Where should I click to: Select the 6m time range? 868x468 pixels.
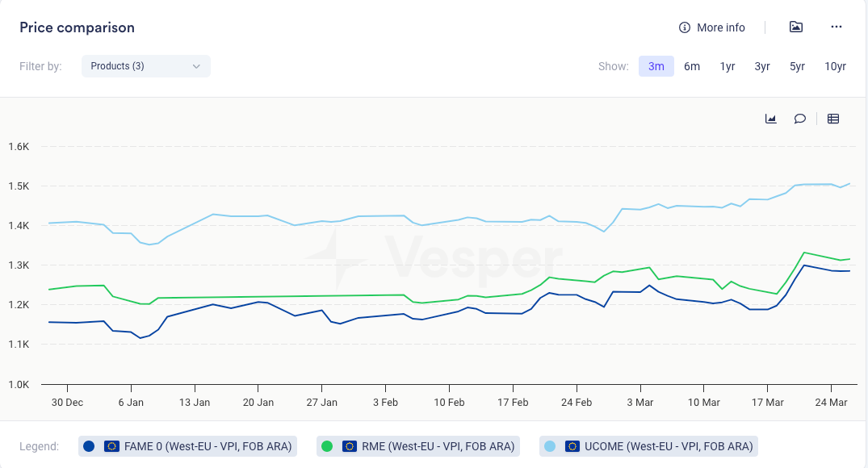point(692,66)
